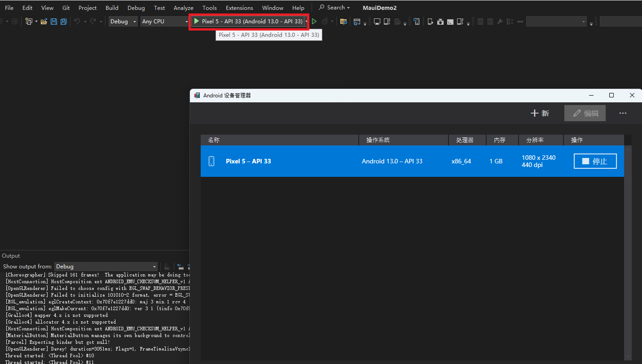
Task: Open the Window menu
Action: [x=273, y=8]
